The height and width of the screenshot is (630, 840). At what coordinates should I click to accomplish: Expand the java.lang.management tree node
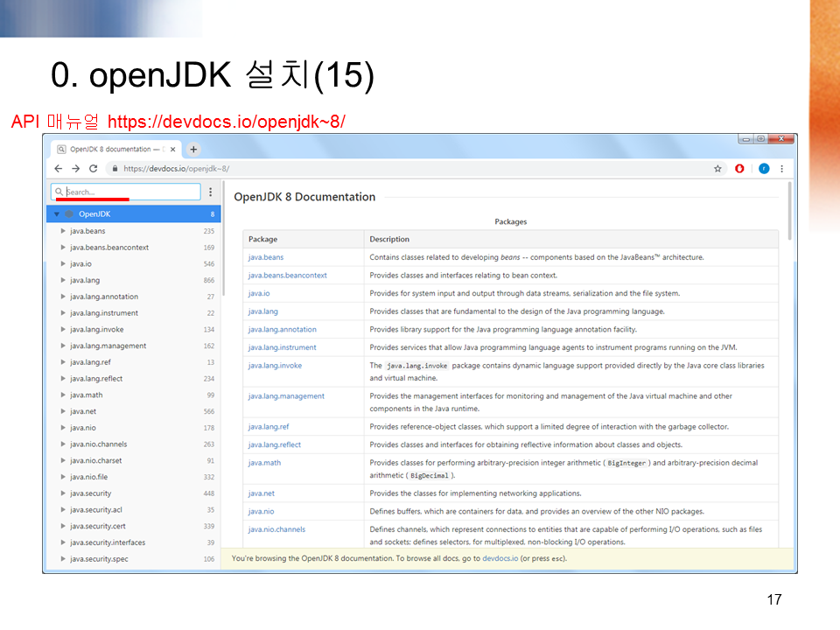tap(63, 346)
